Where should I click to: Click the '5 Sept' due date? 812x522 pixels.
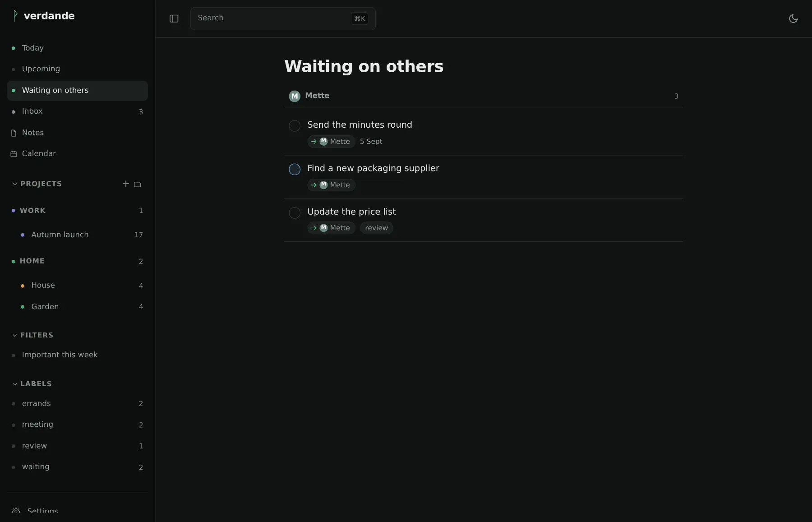pyautogui.click(x=371, y=142)
